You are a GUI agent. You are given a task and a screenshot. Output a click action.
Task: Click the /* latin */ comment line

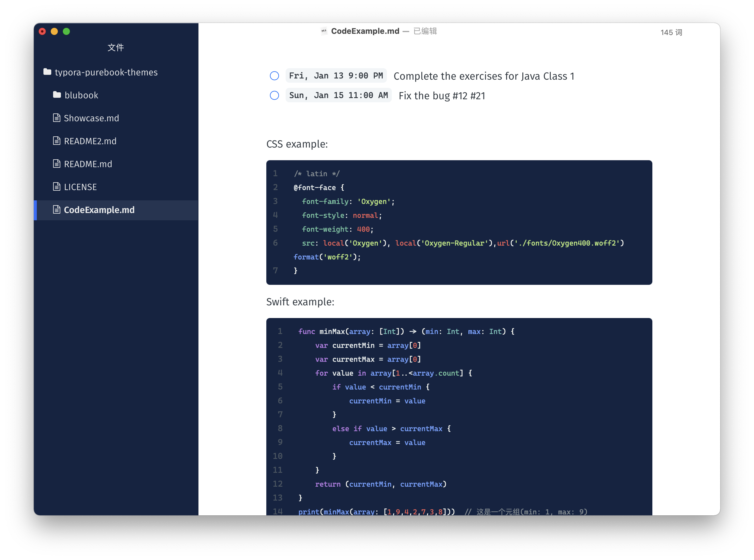tap(316, 174)
